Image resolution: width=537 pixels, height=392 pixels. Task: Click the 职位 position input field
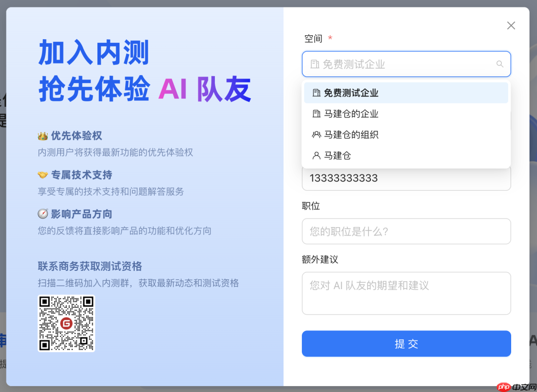pyautogui.click(x=406, y=231)
